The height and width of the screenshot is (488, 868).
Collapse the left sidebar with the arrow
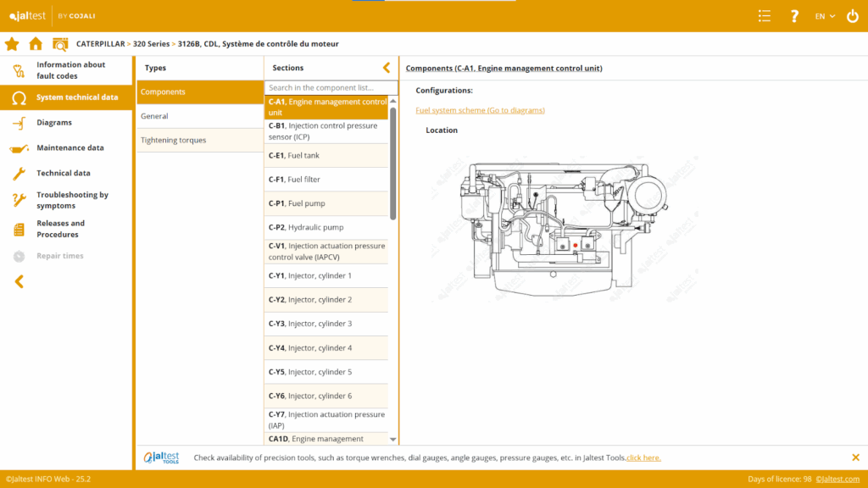19,281
